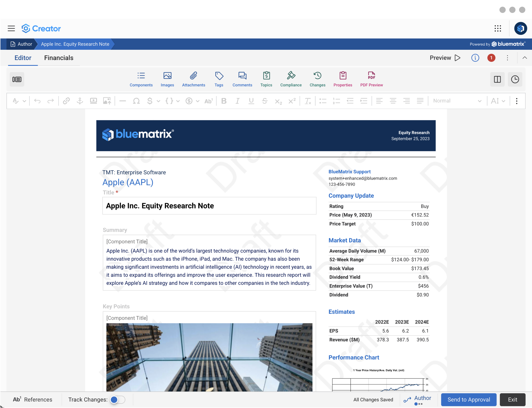
Task: Open the Compliance panel
Action: click(x=291, y=79)
